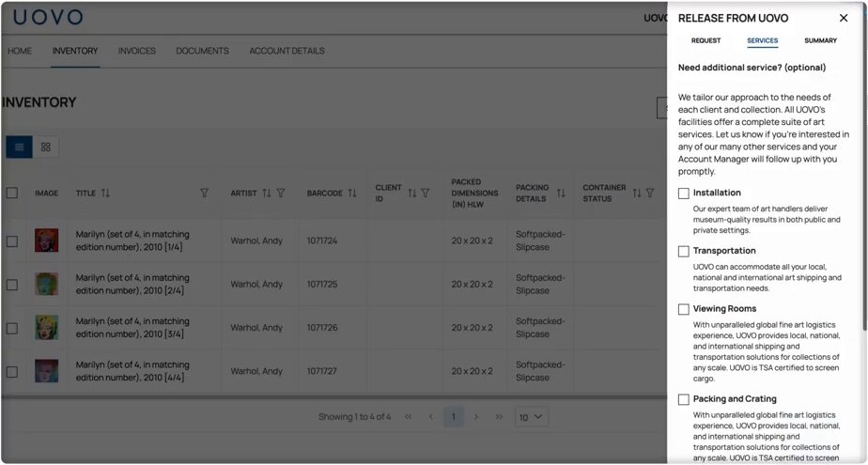Click the inventory table horizontal scrollbar
Image resolution: width=868 pixels, height=465 pixels.
point(334,397)
